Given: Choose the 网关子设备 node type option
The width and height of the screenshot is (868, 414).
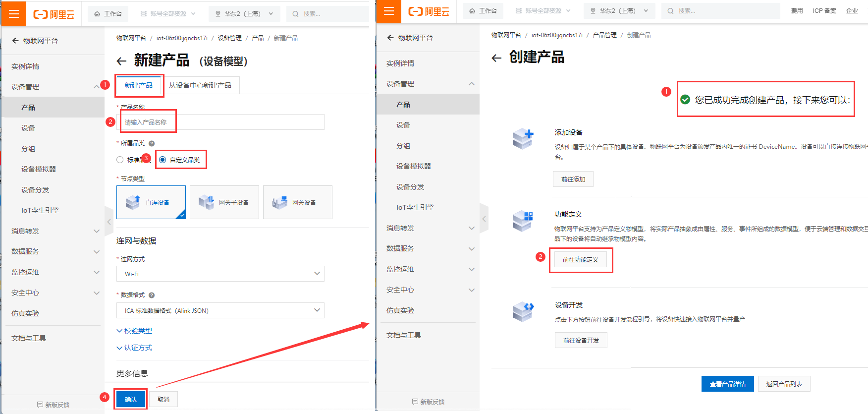Looking at the screenshot, I should (x=224, y=202).
